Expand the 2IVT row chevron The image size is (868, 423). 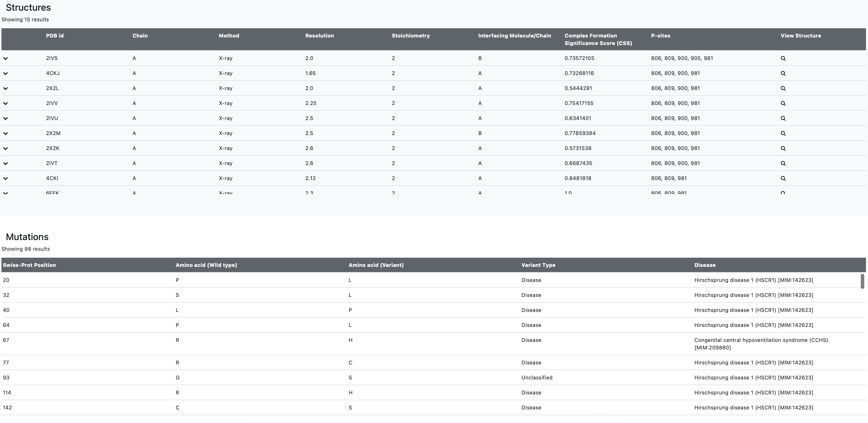click(5, 163)
